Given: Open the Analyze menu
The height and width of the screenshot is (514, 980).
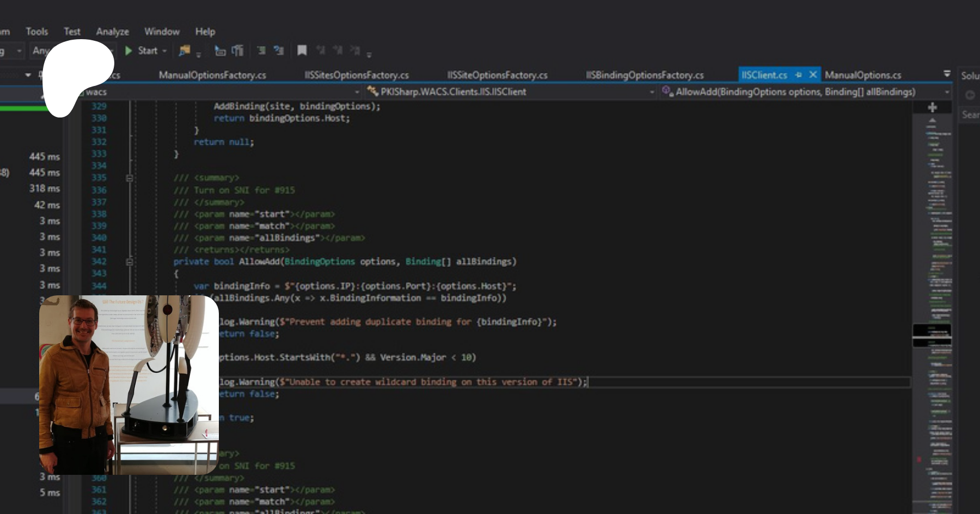Looking at the screenshot, I should [112, 32].
